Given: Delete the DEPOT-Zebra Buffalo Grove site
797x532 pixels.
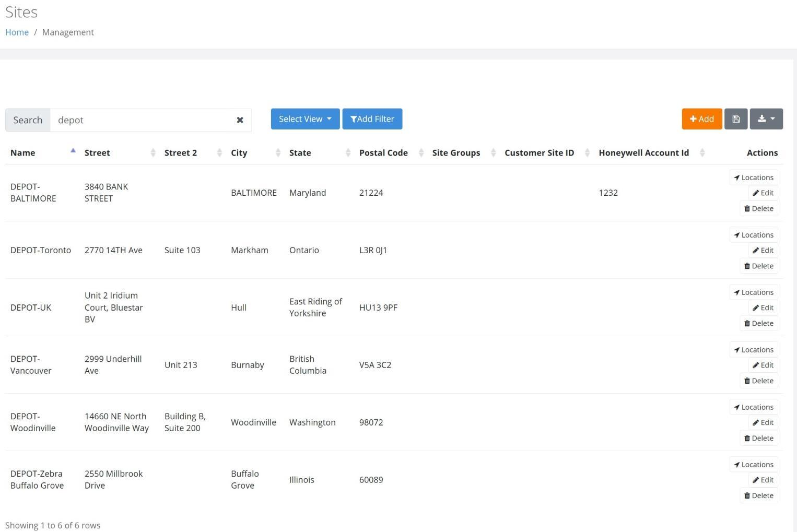Looking at the screenshot, I should coord(759,495).
